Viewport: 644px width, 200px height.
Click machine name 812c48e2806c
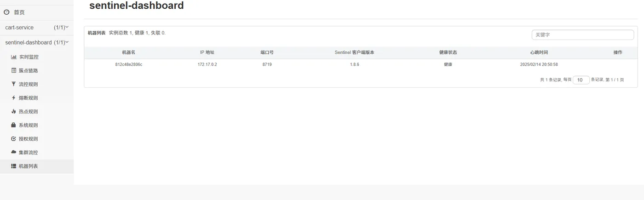click(x=129, y=64)
